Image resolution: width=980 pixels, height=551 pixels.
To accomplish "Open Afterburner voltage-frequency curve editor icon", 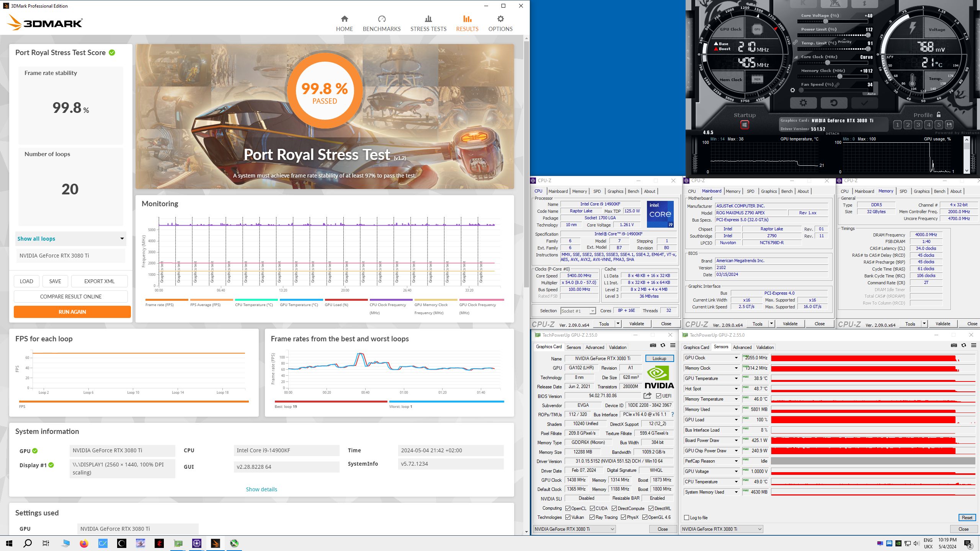I will [796, 57].
